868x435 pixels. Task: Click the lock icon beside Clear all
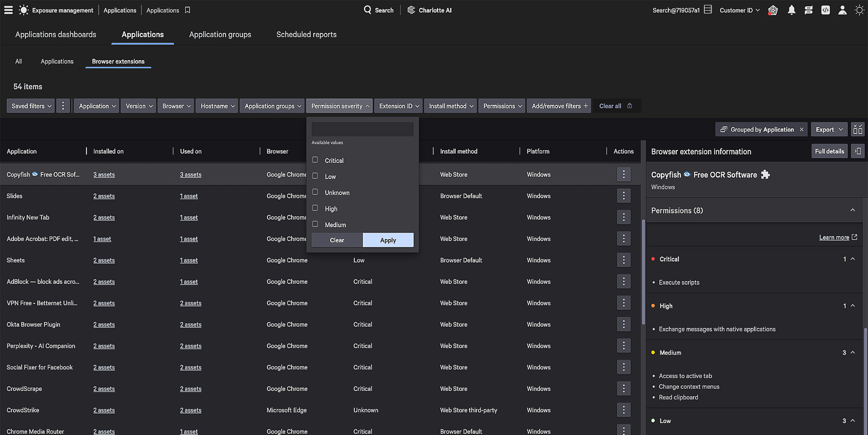630,106
